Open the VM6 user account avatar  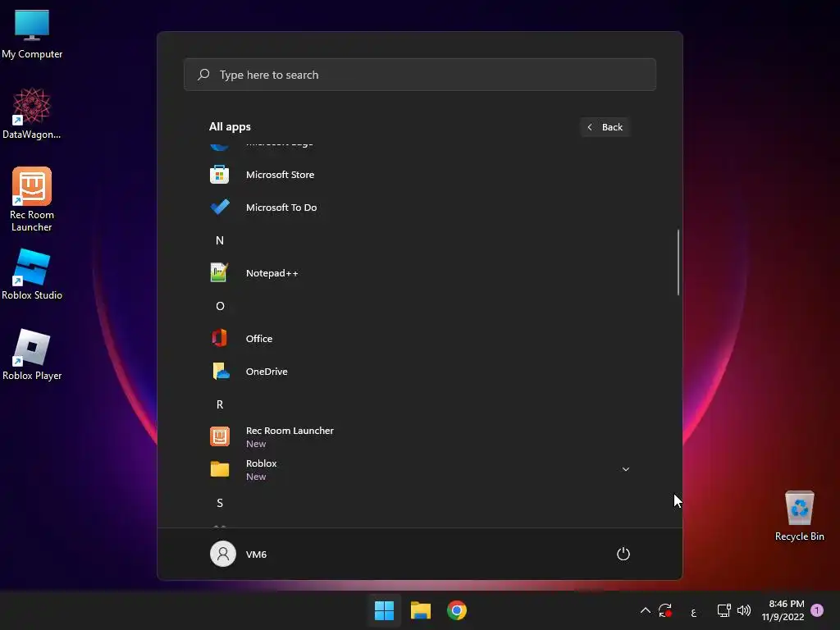coord(223,554)
